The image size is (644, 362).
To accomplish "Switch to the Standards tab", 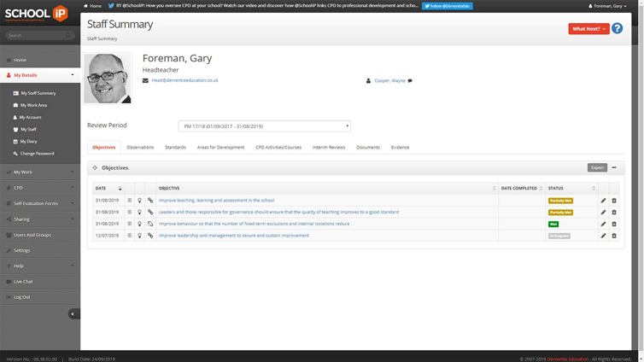I will click(x=175, y=148).
